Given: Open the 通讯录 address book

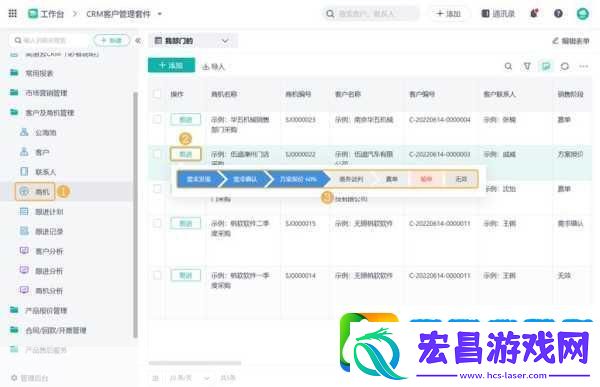Looking at the screenshot, I should click(x=498, y=14).
